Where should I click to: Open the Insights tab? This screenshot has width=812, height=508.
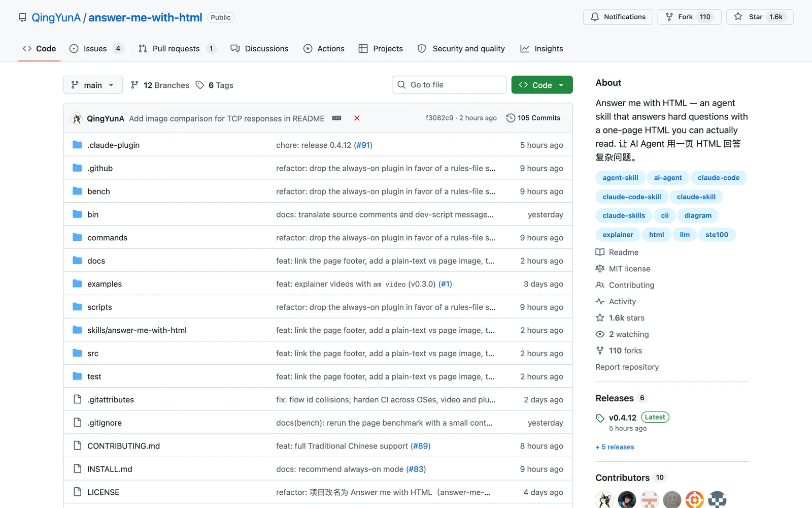[x=542, y=48]
